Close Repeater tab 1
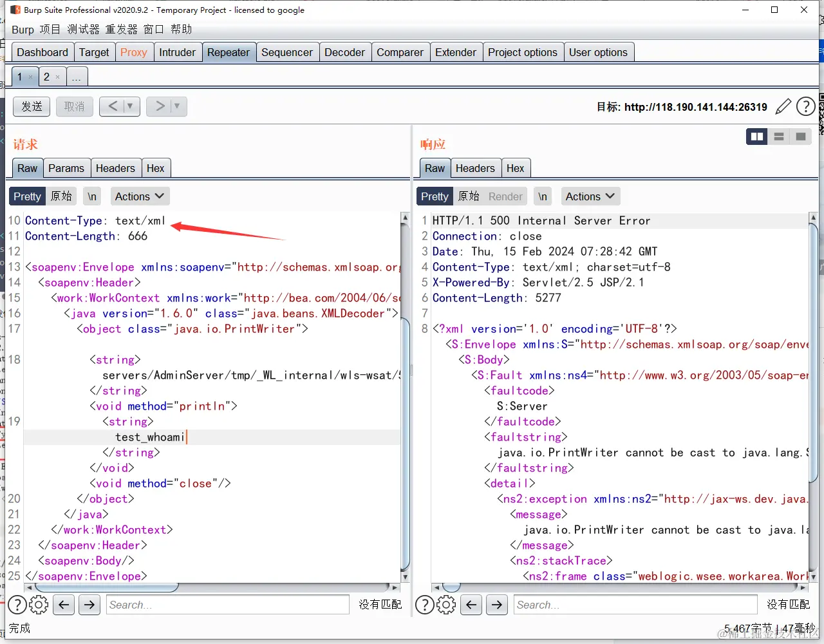This screenshot has width=824, height=644. point(30,77)
